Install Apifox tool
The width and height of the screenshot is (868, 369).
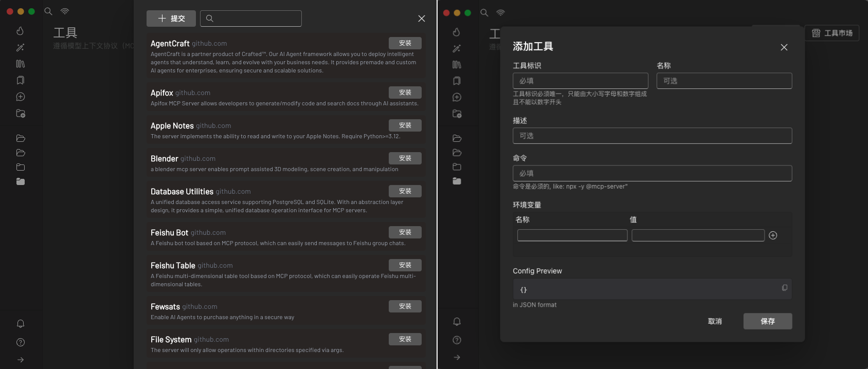[405, 93]
